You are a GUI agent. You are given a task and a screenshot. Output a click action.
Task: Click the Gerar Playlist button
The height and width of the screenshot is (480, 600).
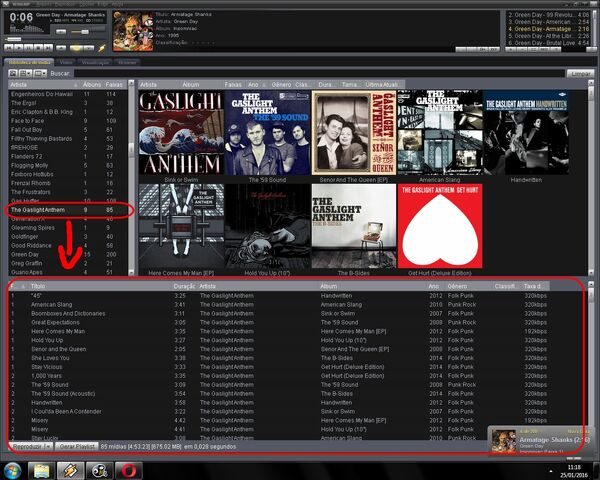(77, 446)
